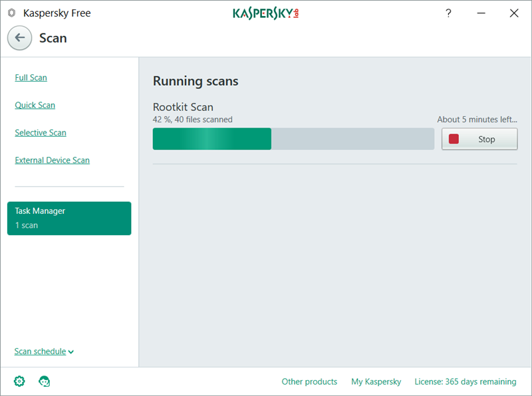
Task: Open the My Kaspersky link
Action: [376, 382]
